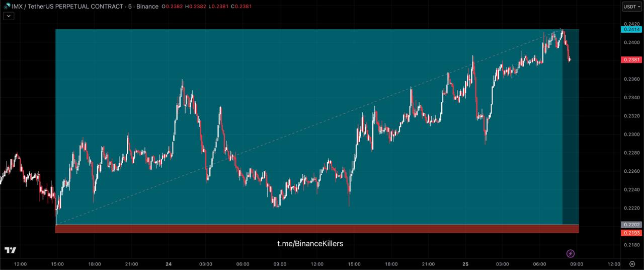Click the IMX symbol logo icon
The width and height of the screenshot is (644, 270).
(7, 6)
